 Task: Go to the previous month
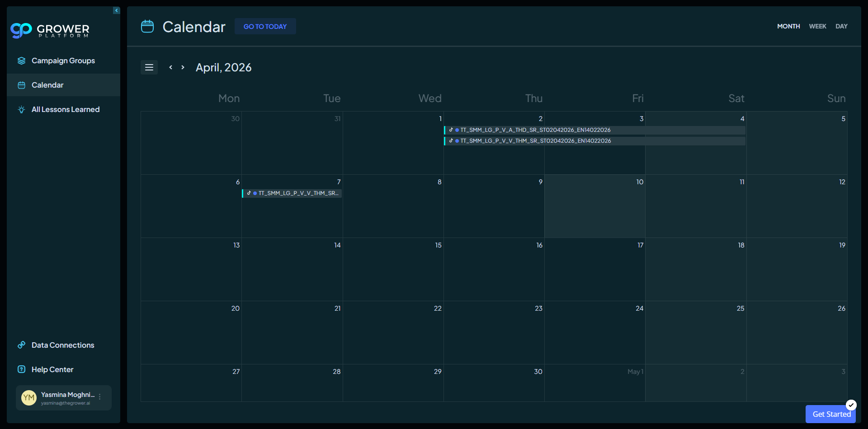170,67
